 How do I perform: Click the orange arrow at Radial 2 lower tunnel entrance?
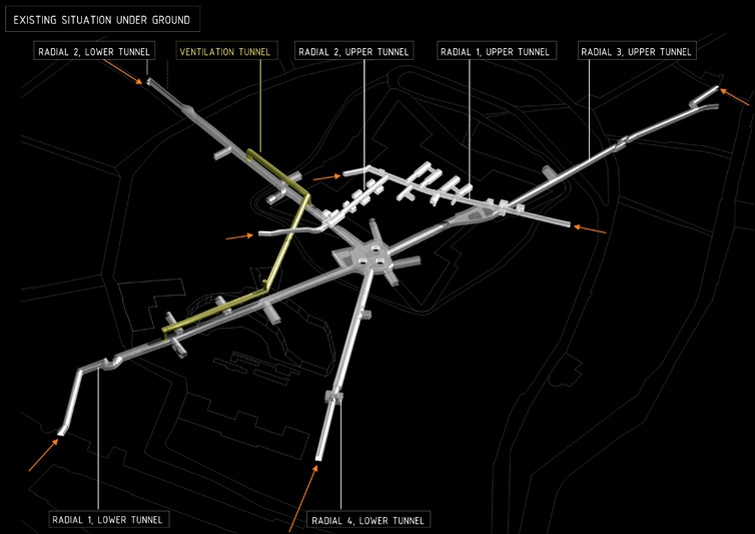pyautogui.click(x=125, y=71)
